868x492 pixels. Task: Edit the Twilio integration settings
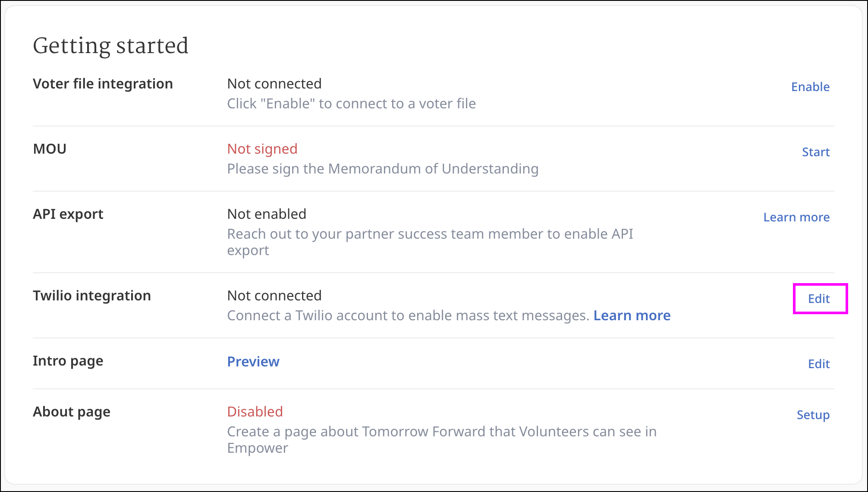pos(818,299)
